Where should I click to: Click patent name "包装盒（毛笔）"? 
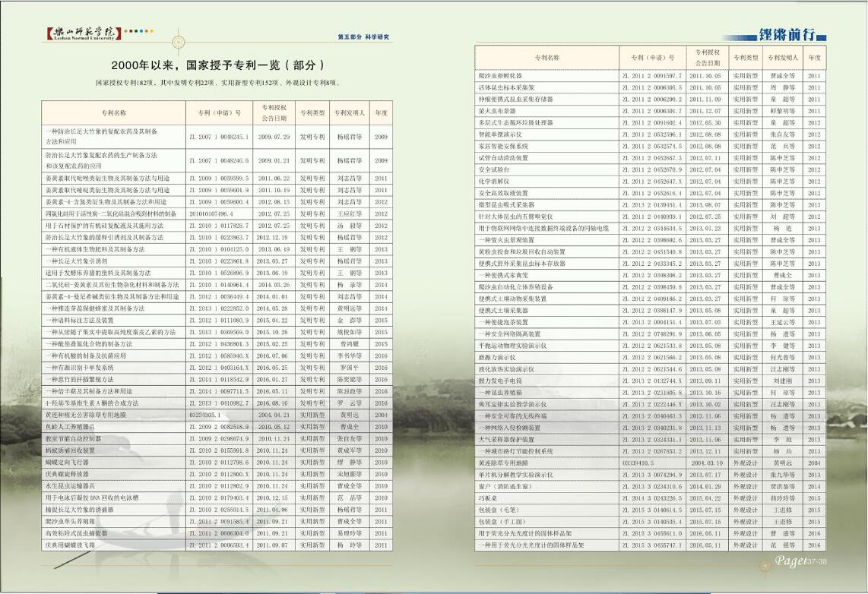[499, 510]
